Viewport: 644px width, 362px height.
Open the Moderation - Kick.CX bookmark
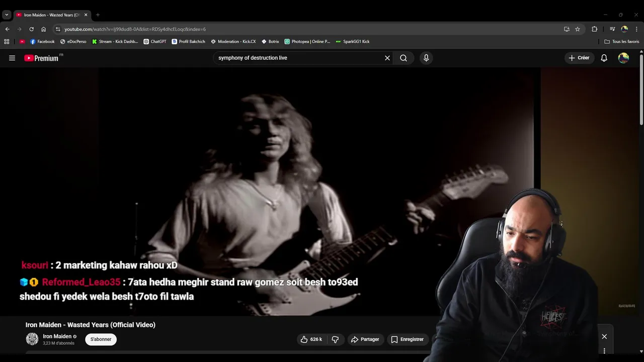pyautogui.click(x=233, y=42)
